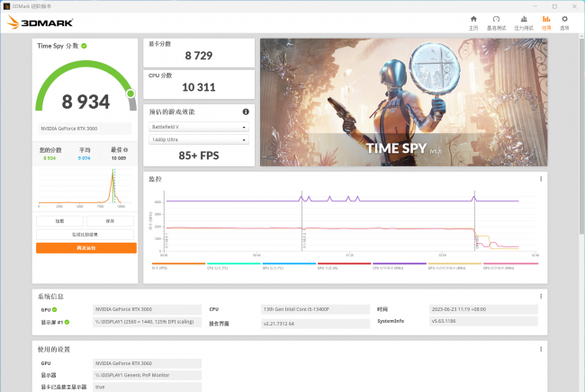Click the score distribution chart under 平均
The width and height of the screenshot is (585, 392).
coord(85,187)
